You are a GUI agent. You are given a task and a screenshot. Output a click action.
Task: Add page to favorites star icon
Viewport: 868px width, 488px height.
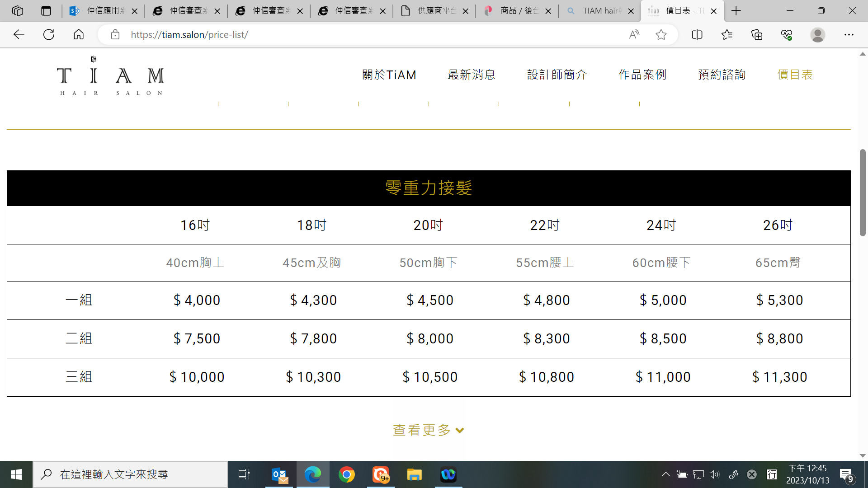(661, 34)
